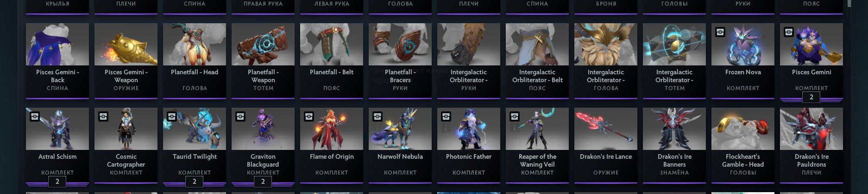868x194 pixels.
Task: Click bundle icon on Cosmic Cartographer
Action: click(x=103, y=116)
